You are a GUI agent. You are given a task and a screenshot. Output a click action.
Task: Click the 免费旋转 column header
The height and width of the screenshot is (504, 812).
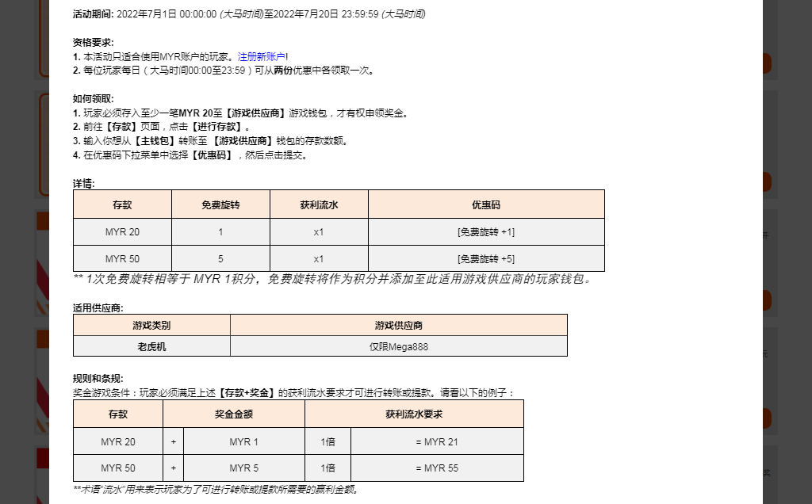220,204
